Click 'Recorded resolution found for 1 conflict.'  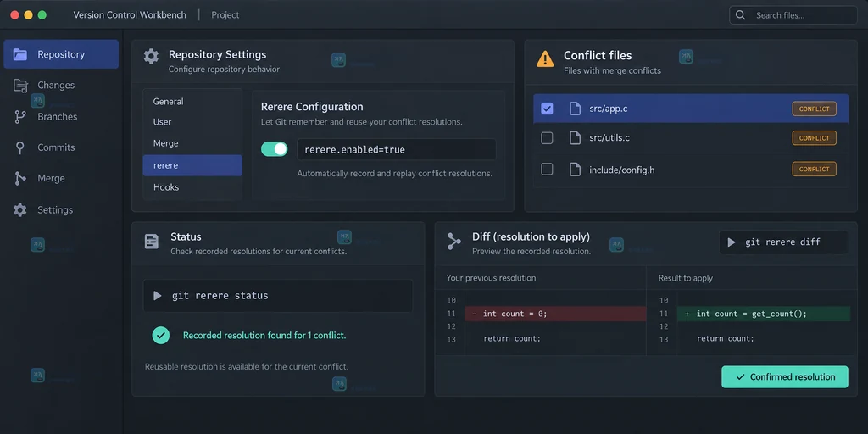coord(264,336)
